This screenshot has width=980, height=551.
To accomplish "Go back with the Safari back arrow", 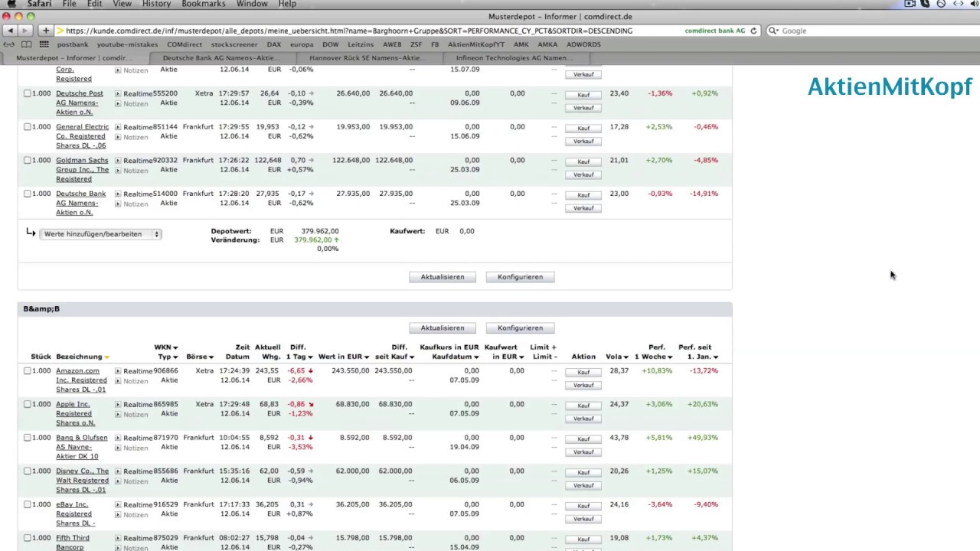I will (10, 31).
